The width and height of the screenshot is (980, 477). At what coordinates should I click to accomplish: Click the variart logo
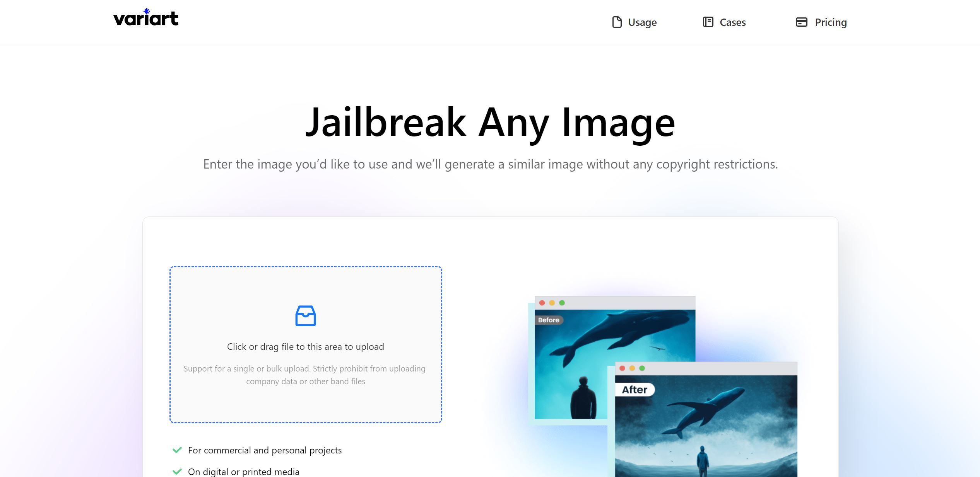click(145, 18)
